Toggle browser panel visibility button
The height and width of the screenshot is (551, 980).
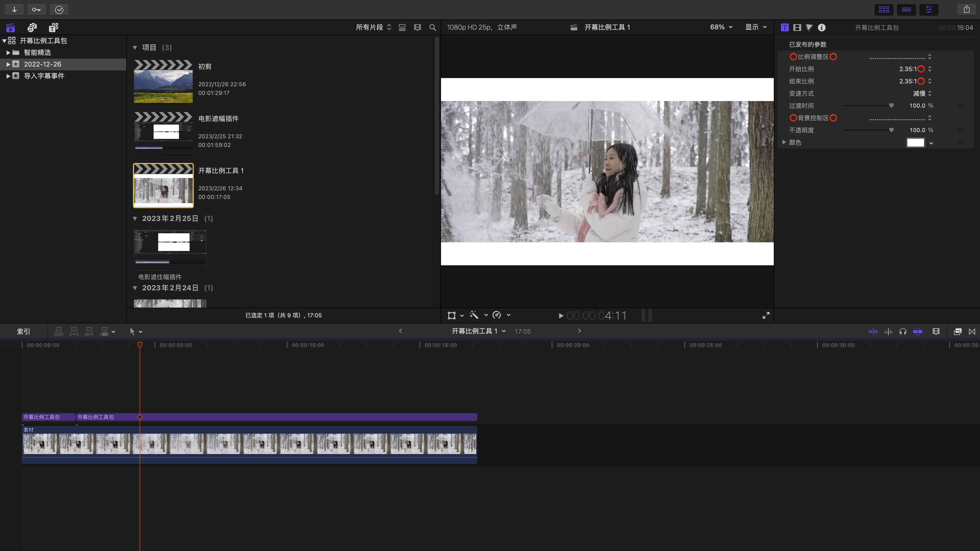coord(884,9)
